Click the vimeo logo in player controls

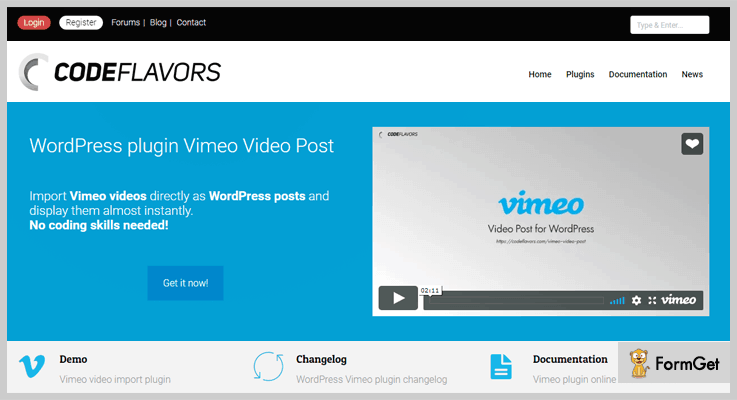[x=678, y=300]
